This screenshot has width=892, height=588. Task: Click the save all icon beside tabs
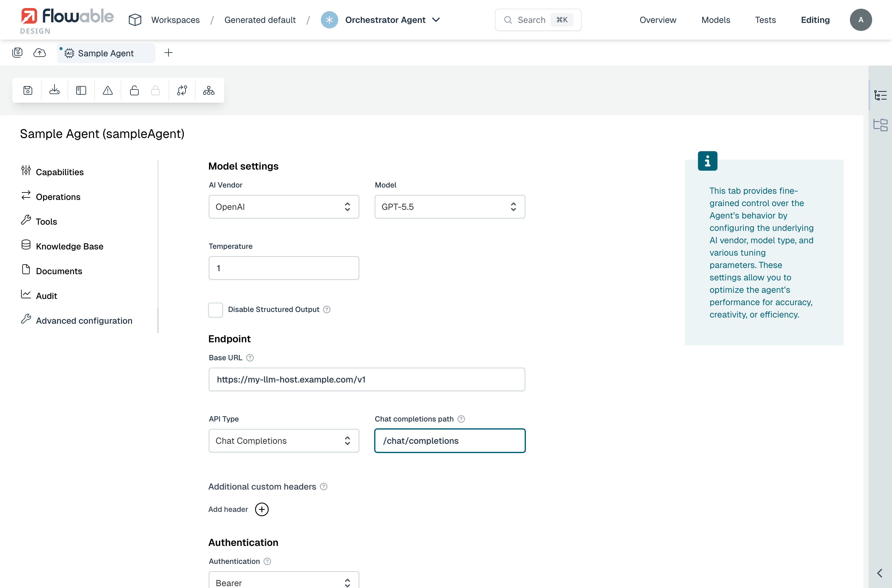[x=18, y=53]
